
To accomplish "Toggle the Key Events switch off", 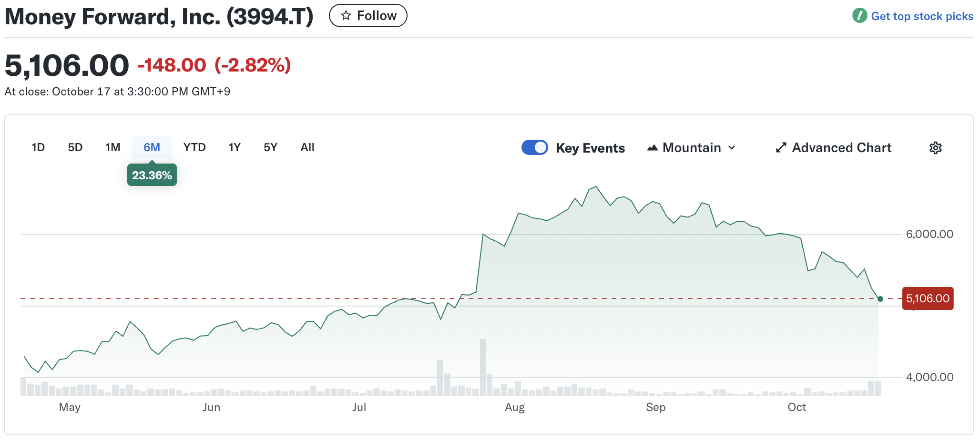I will tap(534, 148).
